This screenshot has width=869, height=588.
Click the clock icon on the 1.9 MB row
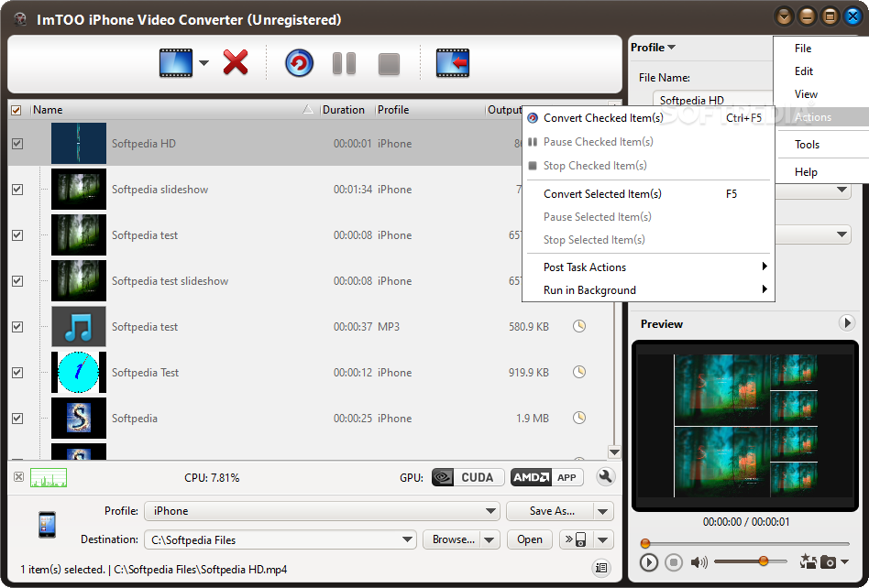point(579,418)
